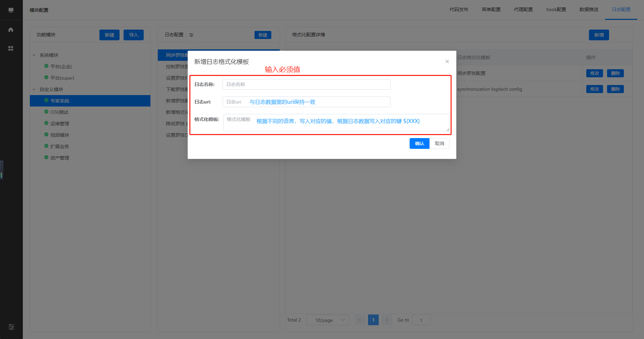Image resolution: width=644 pixels, height=339 pixels.
Task: Open the 10/page size dropdown
Action: [327, 320]
